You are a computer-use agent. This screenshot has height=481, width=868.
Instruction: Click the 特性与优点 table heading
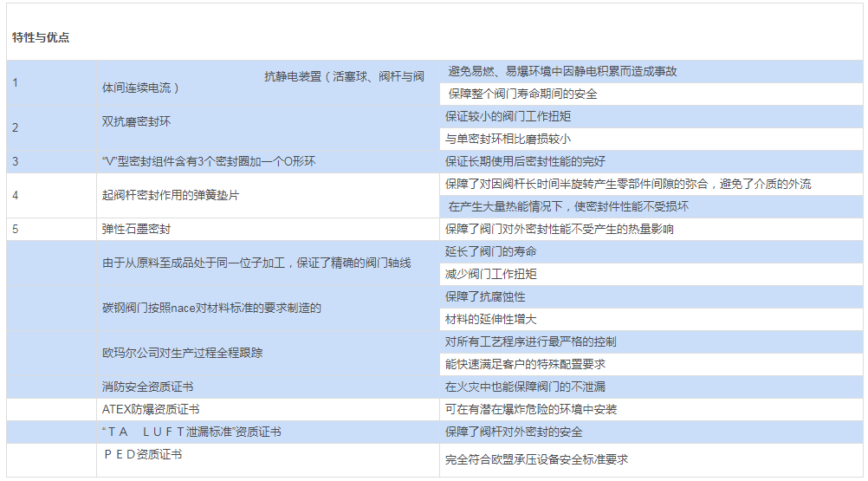41,37
